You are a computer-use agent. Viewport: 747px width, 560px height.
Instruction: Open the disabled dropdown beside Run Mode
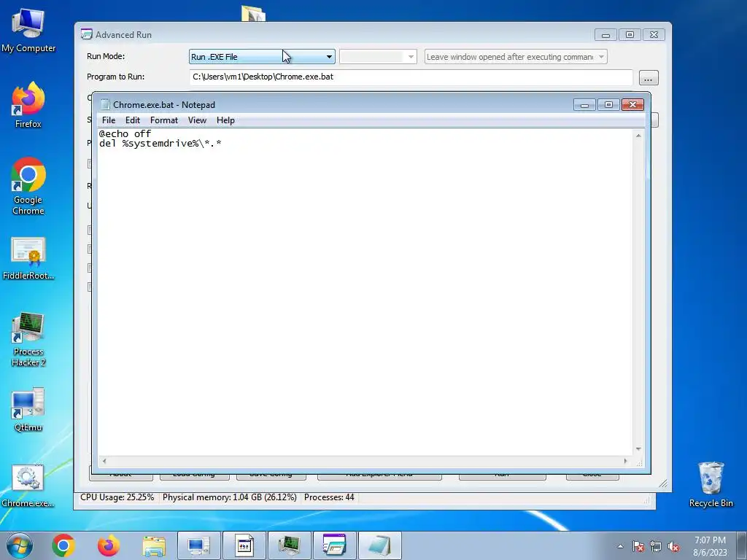point(378,57)
